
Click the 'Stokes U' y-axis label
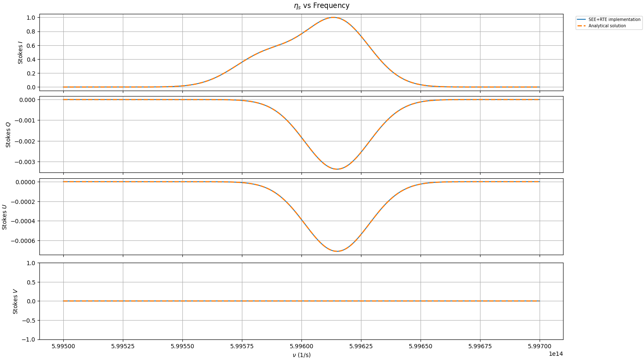pyautogui.click(x=5, y=217)
